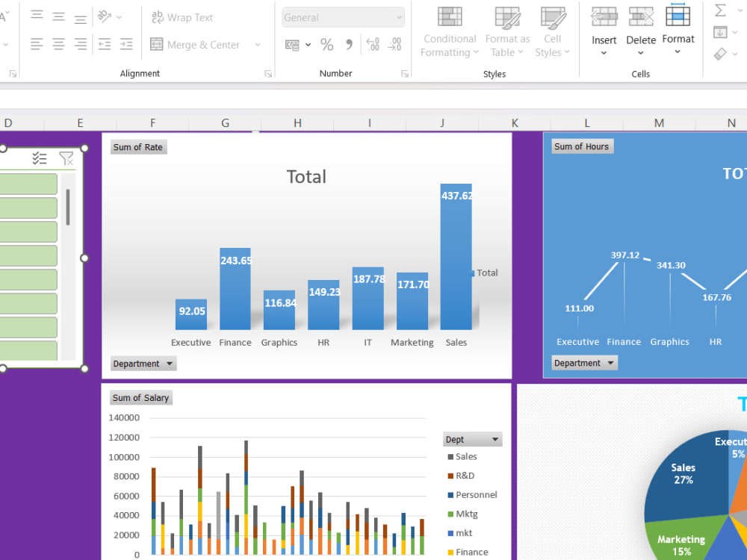Click the Decrease Indent icon
Screen dimensions: 747x560
tap(105, 44)
